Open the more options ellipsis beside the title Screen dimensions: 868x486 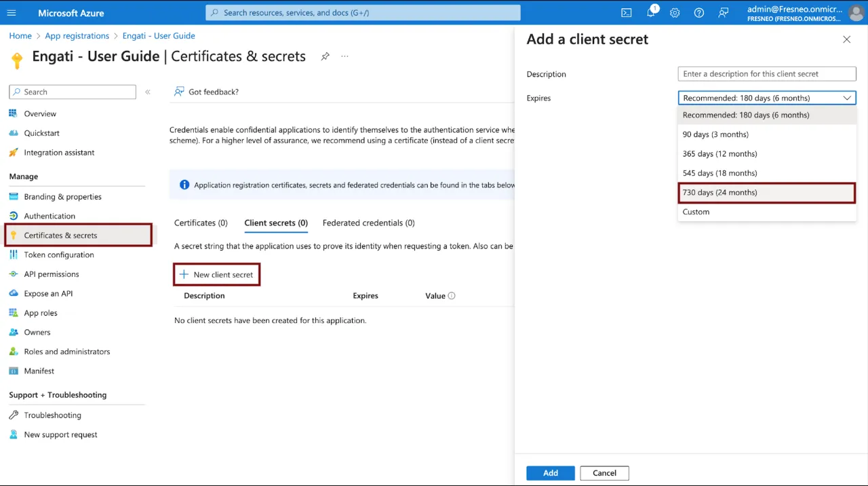345,56
